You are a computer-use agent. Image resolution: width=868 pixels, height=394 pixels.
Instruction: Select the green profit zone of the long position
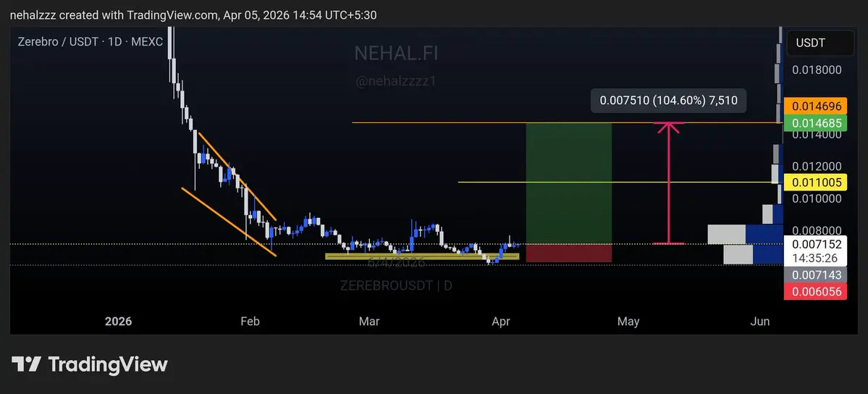click(x=568, y=183)
